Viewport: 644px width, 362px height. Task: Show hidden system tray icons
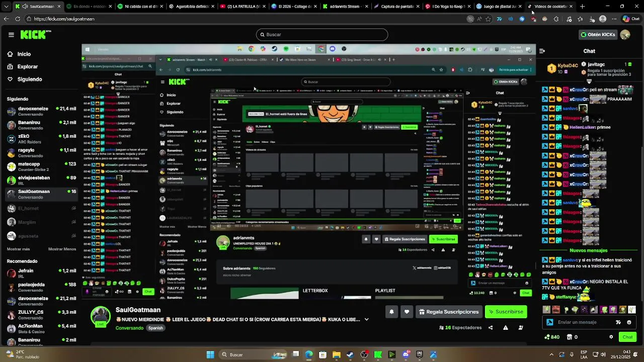coord(551,354)
